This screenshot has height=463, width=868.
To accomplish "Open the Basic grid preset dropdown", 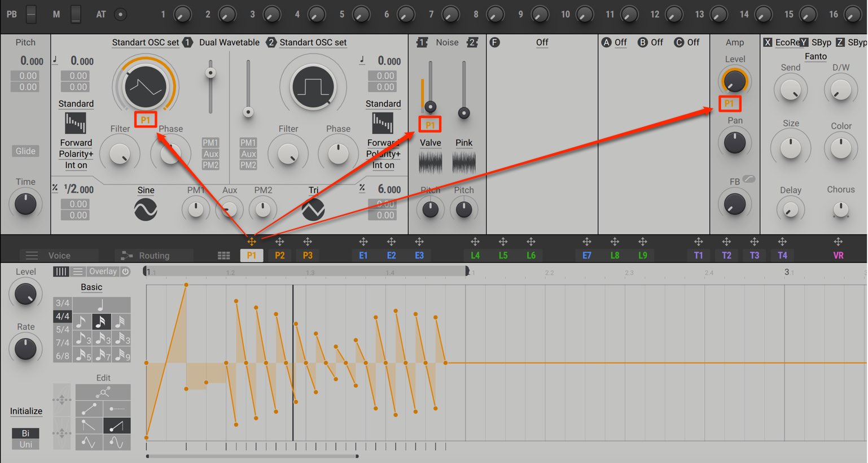I will 91,287.
